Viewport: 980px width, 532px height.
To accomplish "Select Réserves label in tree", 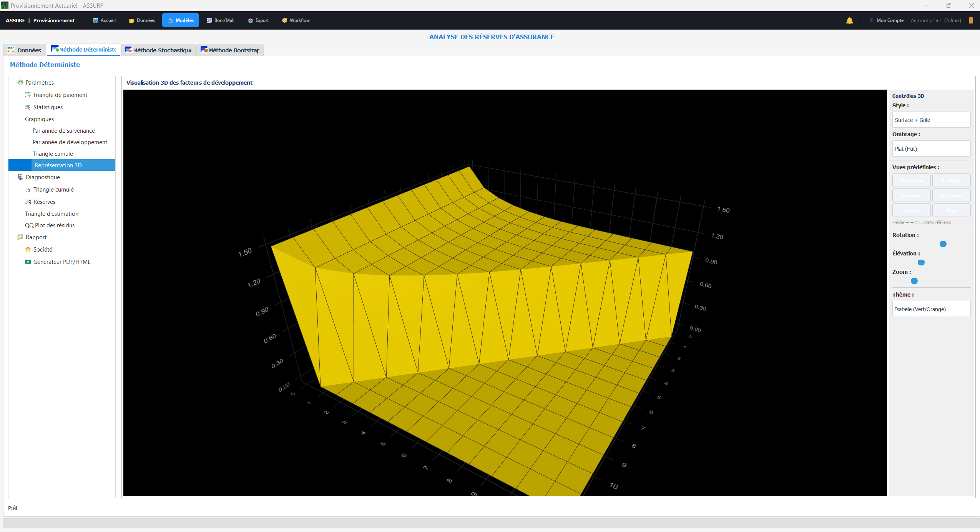I will tap(44, 202).
